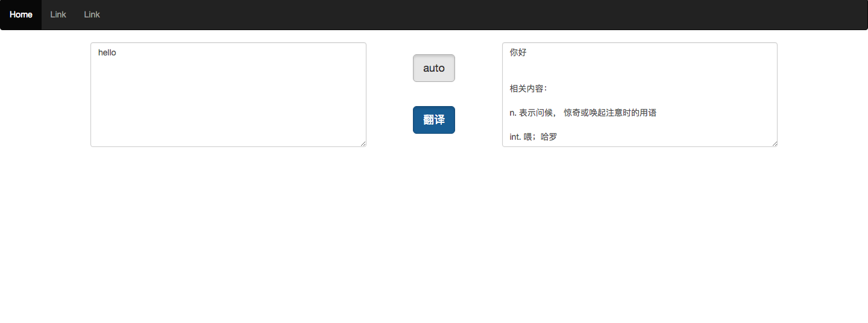Click empty dark navbar area right of links
The height and width of the screenshot is (323, 868).
point(482,14)
